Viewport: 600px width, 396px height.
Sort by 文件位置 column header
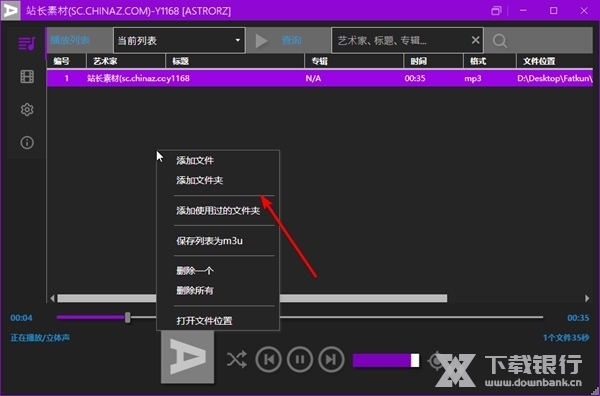539,61
